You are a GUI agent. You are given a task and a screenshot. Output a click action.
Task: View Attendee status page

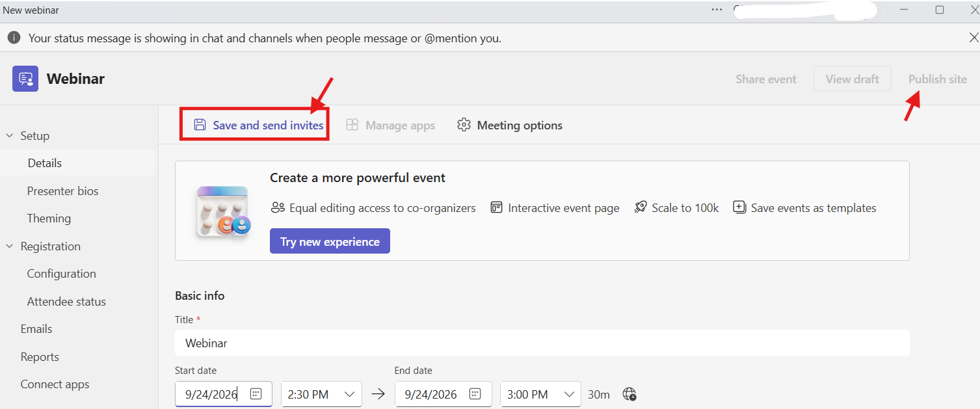[66, 302]
